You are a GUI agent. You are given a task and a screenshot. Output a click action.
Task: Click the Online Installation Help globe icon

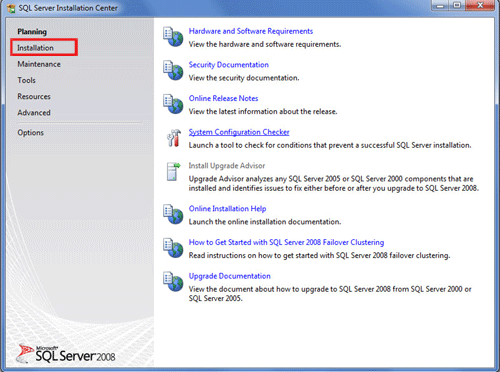(173, 214)
